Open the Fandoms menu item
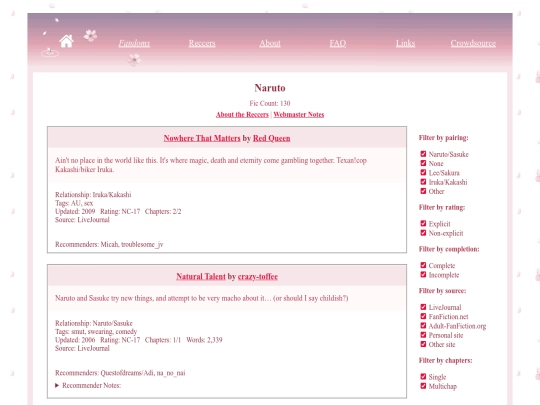The width and height of the screenshot is (540, 405). tap(134, 43)
